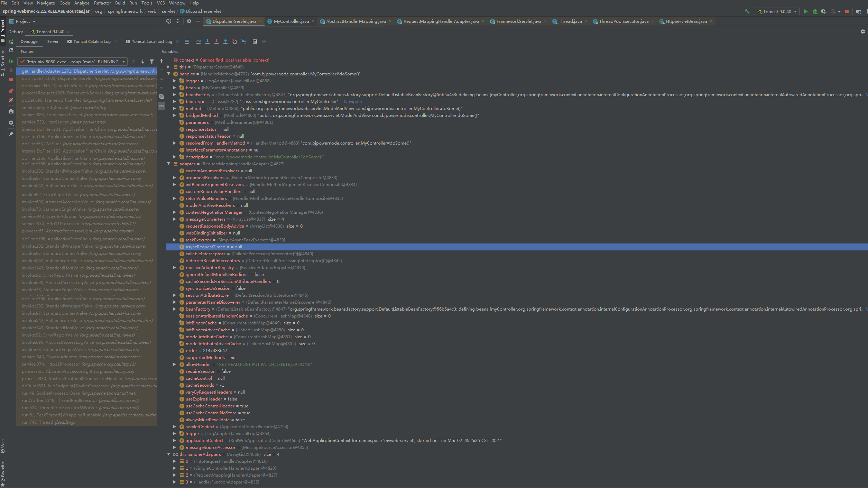Screen dimensions: 868x488
Task: Add a new watch with plus icon
Action: [161, 61]
